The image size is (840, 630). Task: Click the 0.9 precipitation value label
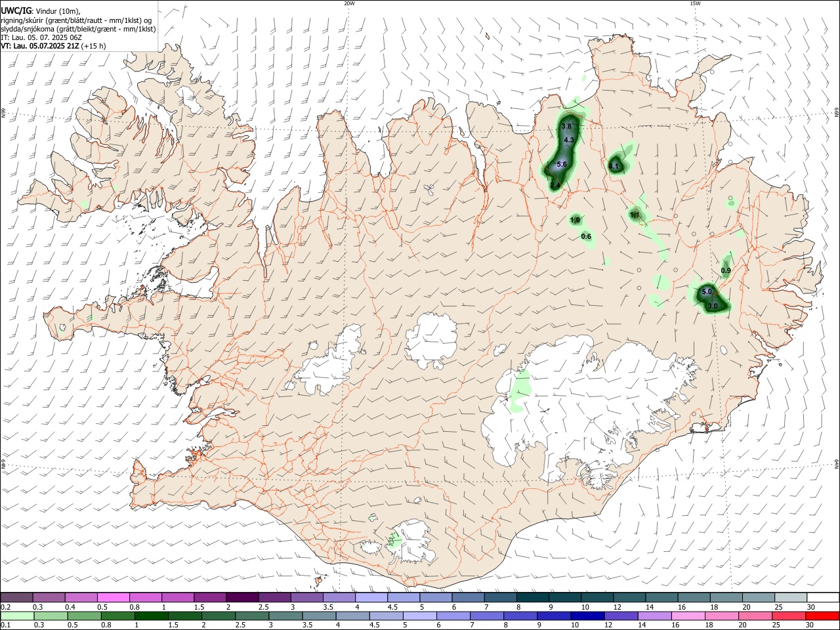pos(726,270)
